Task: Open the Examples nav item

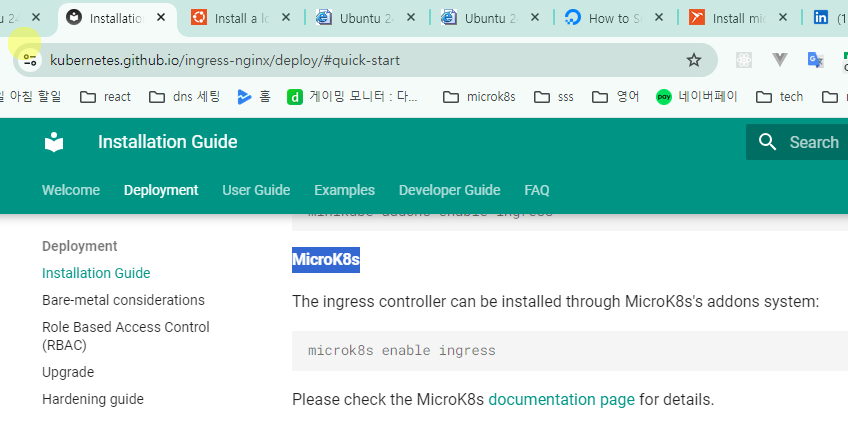Action: point(344,190)
